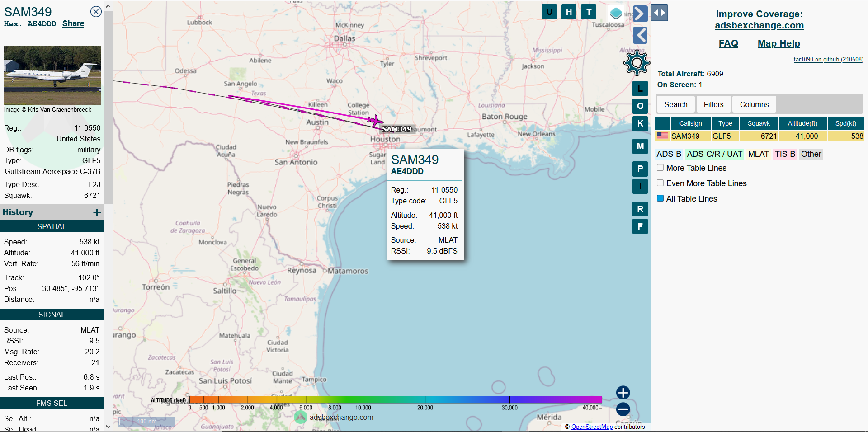Click the P map button

pos(640,169)
